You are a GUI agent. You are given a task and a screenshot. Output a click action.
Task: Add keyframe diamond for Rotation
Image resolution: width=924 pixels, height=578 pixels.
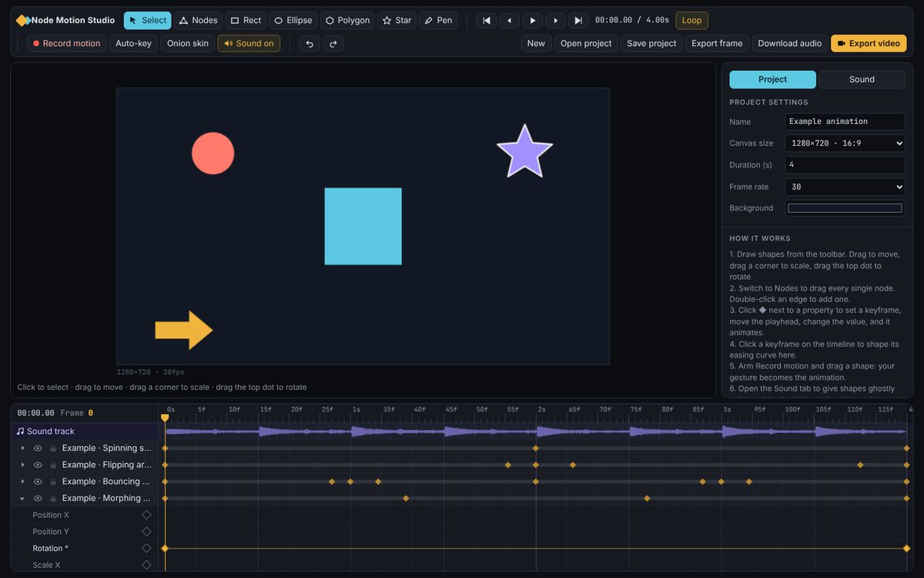tap(146, 548)
